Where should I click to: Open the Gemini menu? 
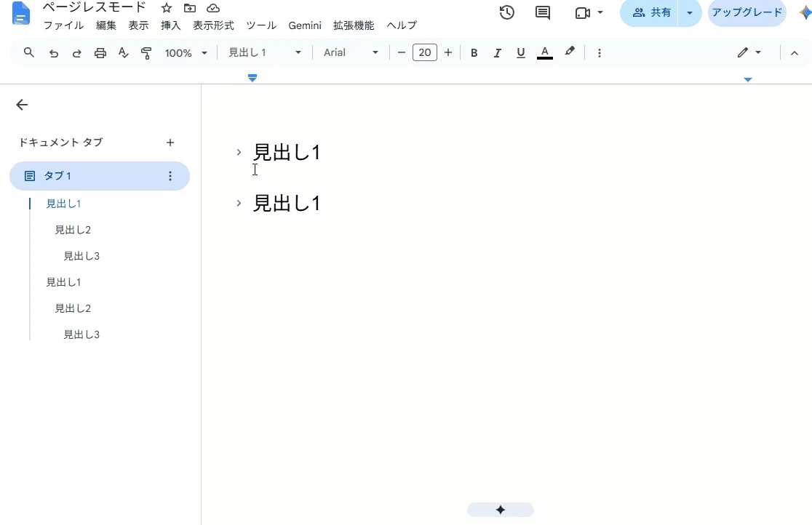tap(304, 25)
